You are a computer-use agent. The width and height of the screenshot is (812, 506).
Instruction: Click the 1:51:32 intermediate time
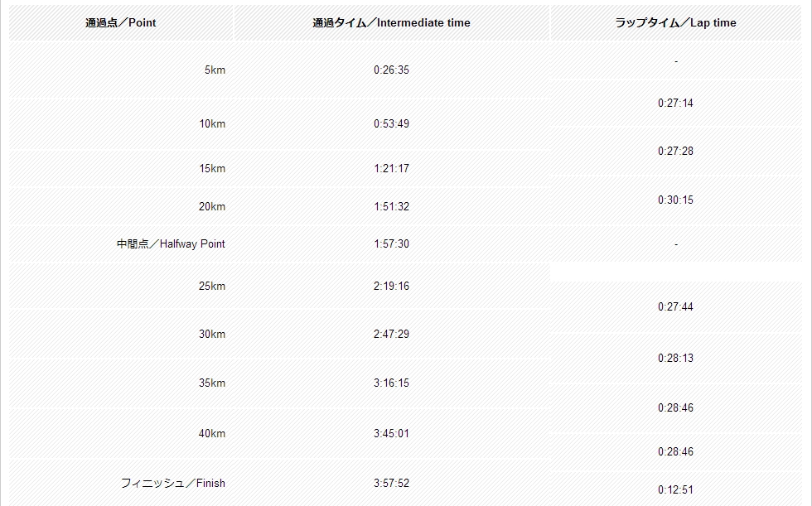(x=391, y=207)
